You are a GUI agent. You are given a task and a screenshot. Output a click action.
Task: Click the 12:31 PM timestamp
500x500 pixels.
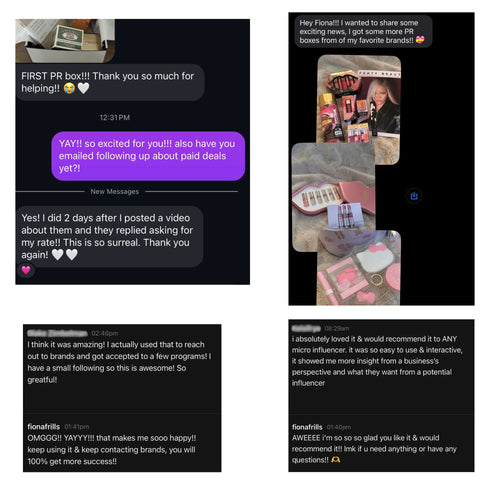coord(115,118)
